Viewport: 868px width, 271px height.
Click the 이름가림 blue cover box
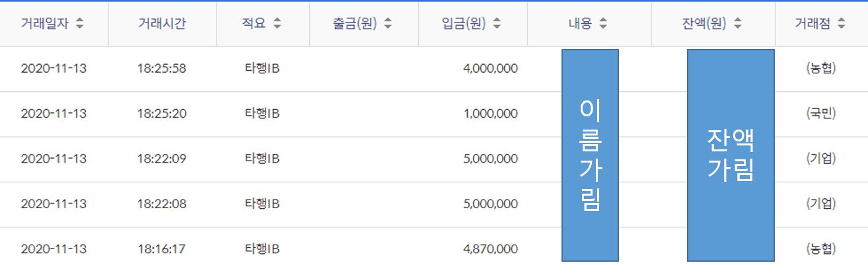(x=590, y=155)
